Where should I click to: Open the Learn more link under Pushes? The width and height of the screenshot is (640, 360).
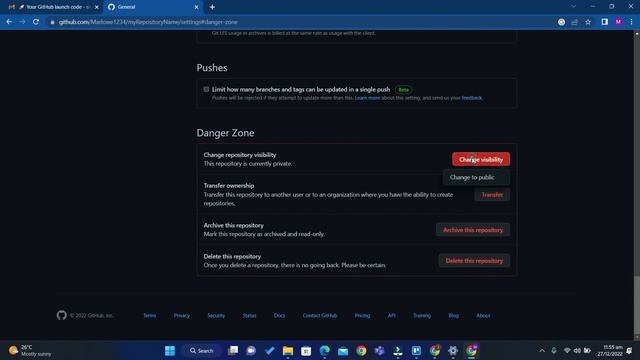[367, 98]
